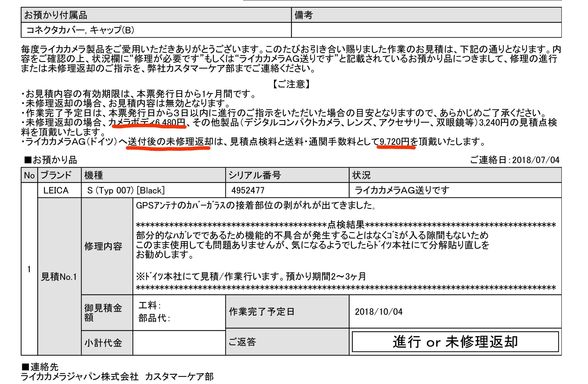Viewport: 588px width, 384px height.
Task: Click the ブランド column header
Action: 59,175
